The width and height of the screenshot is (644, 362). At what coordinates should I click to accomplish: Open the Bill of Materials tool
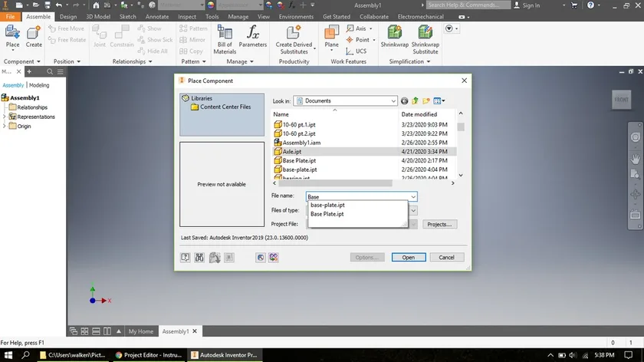[x=225, y=39]
